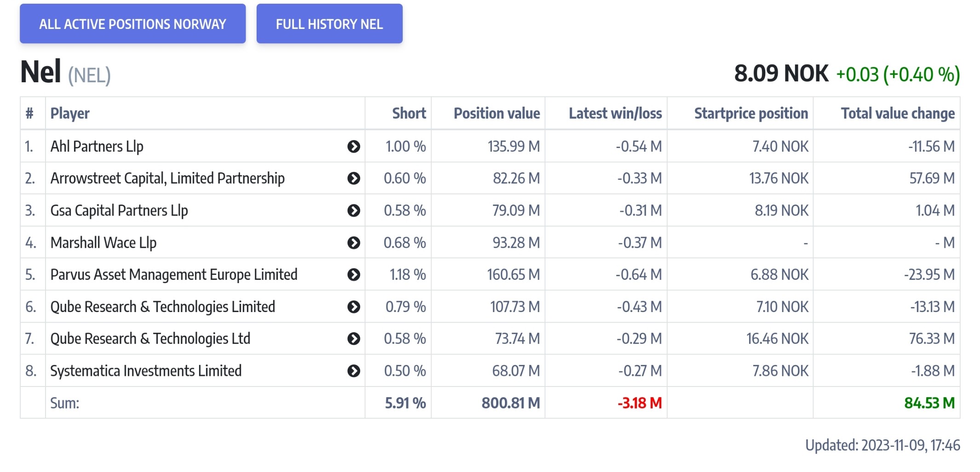980x472 pixels.
Task: Click the Latest win/loss column header
Action: pos(615,114)
